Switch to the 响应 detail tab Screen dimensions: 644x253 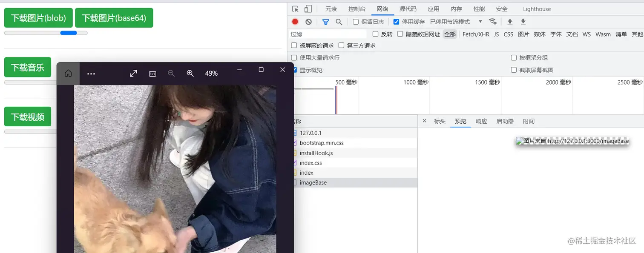pos(481,121)
